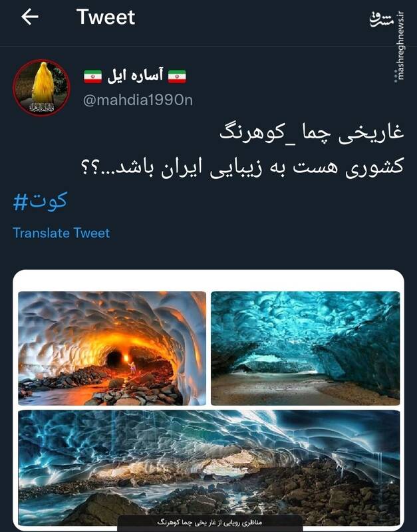Tap the back arrow icon
Screen dimensions: 417x532
point(29,17)
